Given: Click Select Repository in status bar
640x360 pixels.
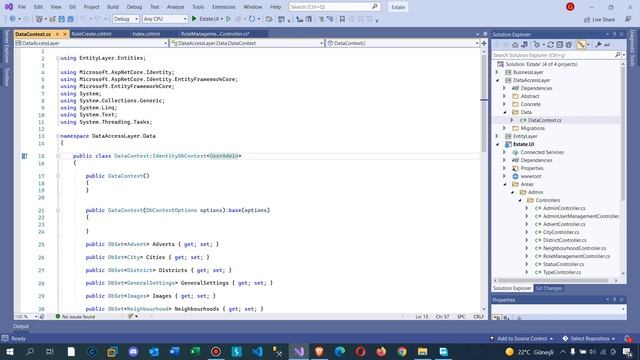Looking at the screenshot, I should pos(589,338).
